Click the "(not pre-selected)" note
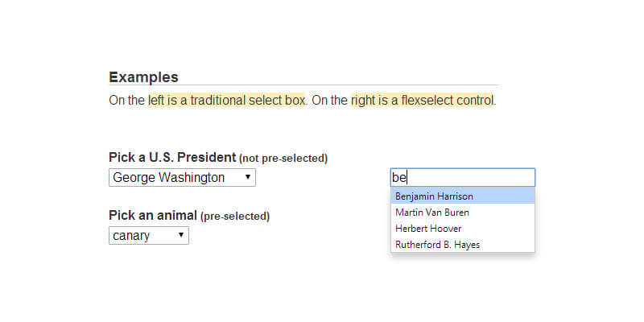Viewport: 644px width, 322px height. [283, 158]
